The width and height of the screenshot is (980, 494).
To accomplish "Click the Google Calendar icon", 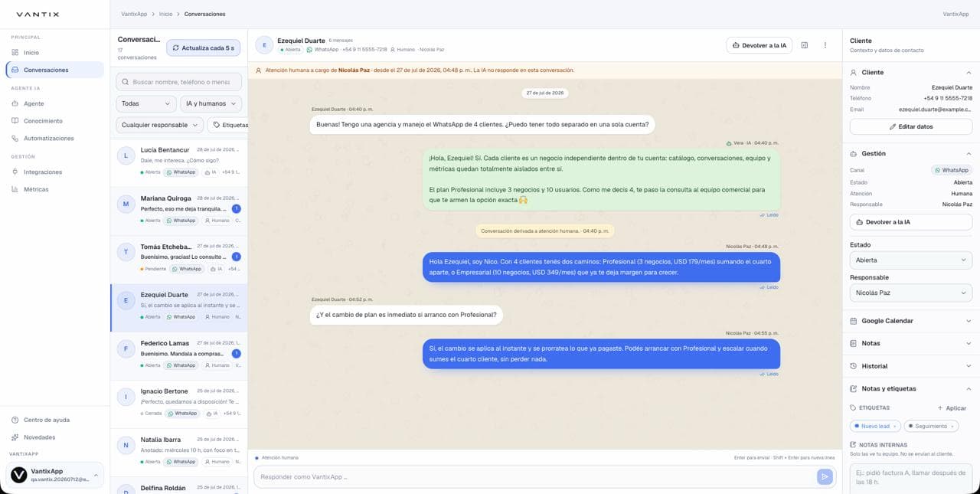I will point(854,321).
